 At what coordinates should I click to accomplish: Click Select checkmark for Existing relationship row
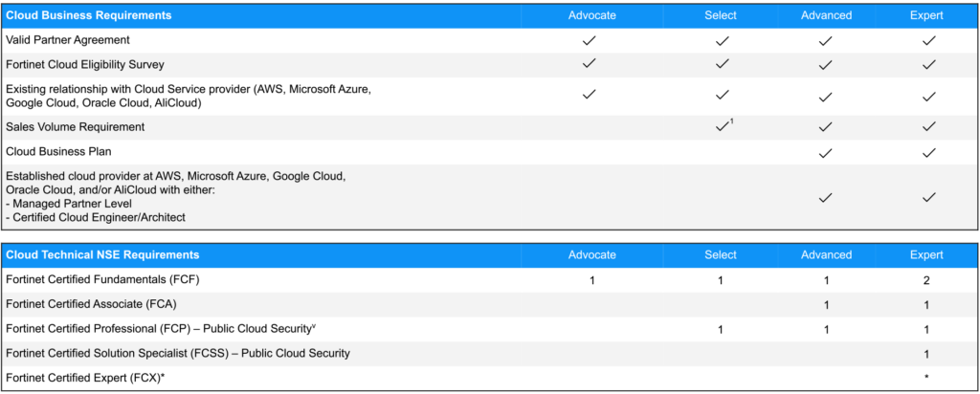pyautogui.click(x=723, y=95)
